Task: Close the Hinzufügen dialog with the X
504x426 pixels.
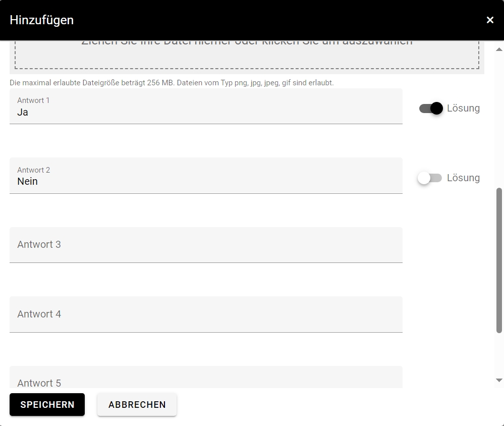Action: pyautogui.click(x=490, y=20)
